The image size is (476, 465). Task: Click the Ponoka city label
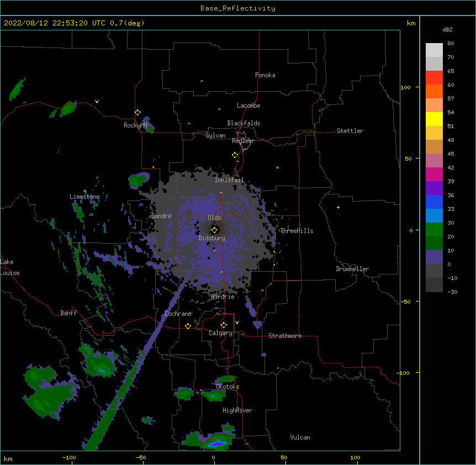click(265, 75)
